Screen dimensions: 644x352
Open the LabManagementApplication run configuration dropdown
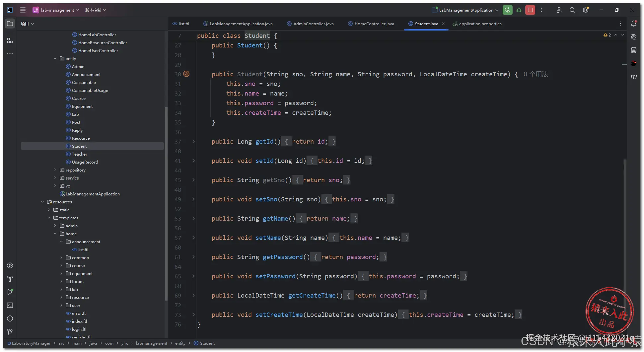click(x=465, y=10)
